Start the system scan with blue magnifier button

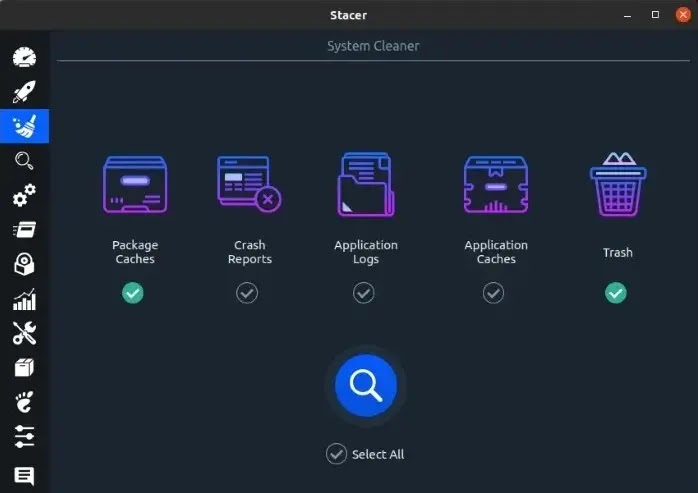tap(366, 386)
